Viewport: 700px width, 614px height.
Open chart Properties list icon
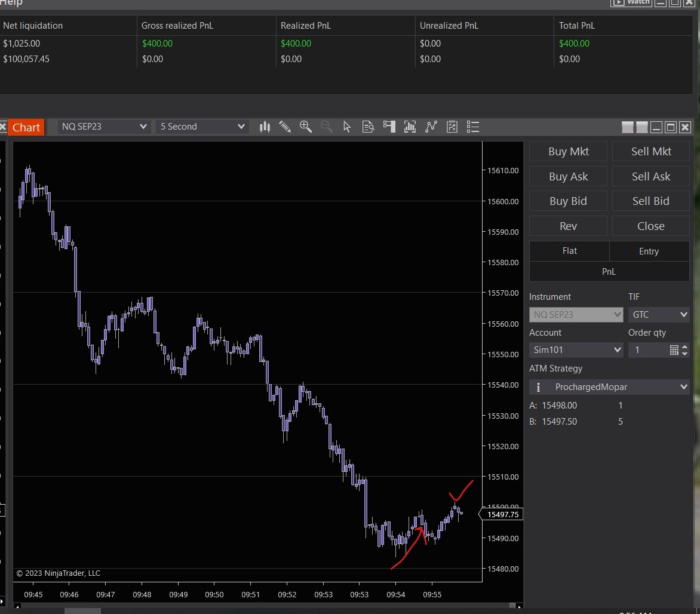[x=473, y=127]
